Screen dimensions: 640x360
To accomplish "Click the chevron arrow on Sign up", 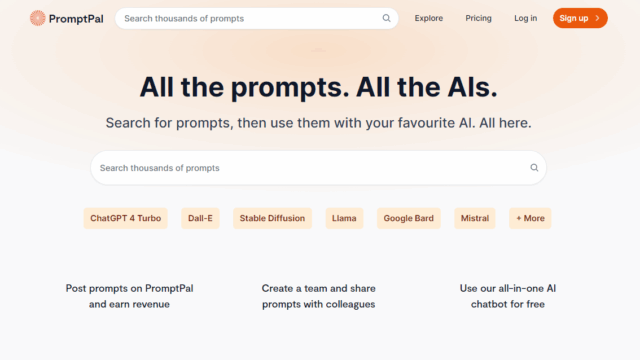I will coord(598,18).
